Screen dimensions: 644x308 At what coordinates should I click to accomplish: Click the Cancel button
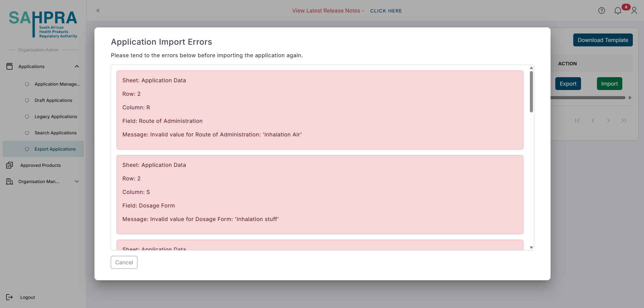coord(124,262)
